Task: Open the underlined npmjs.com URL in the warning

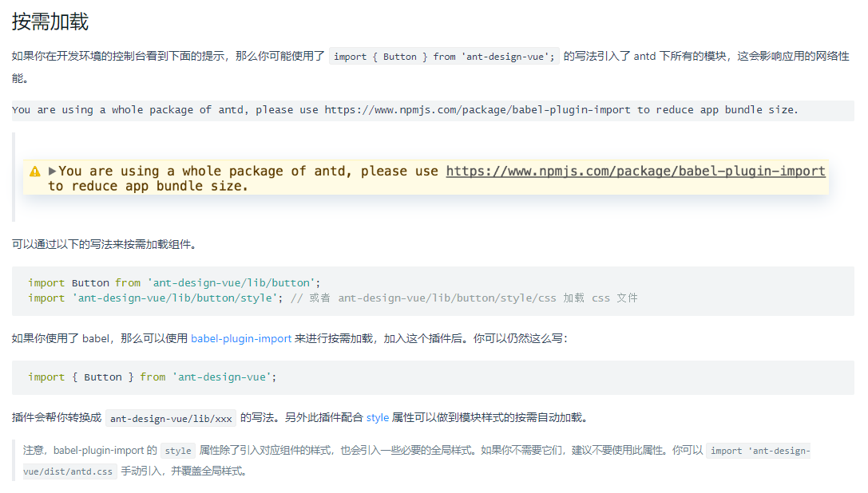Action: [635, 171]
